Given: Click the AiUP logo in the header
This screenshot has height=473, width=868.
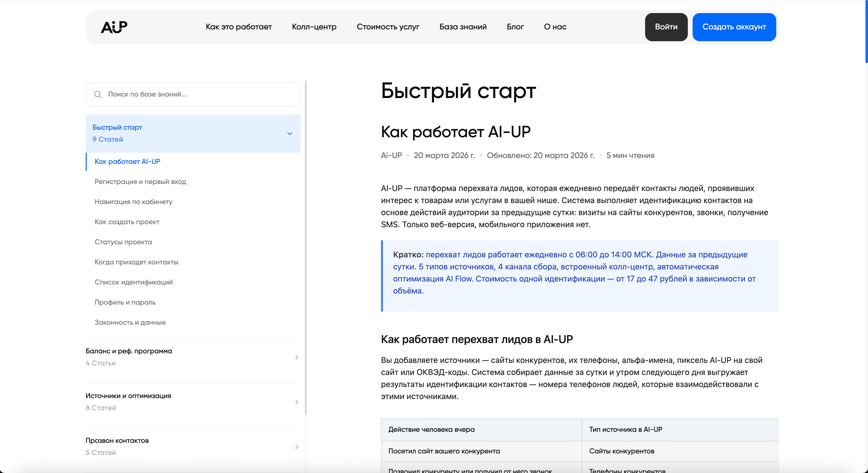Looking at the screenshot, I should coord(114,27).
